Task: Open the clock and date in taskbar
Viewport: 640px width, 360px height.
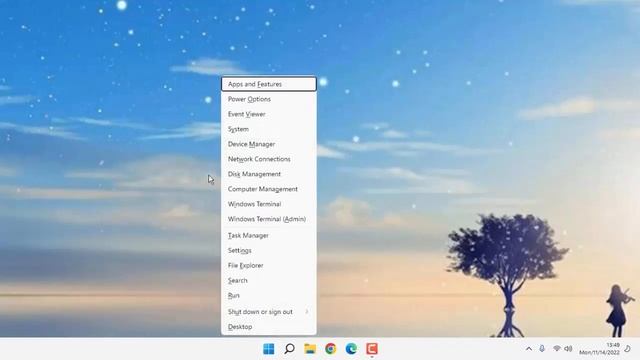Action: [x=599, y=349]
